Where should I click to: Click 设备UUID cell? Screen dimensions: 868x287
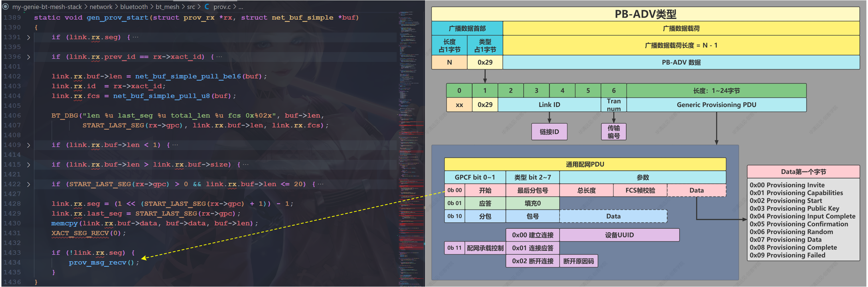[x=619, y=235]
